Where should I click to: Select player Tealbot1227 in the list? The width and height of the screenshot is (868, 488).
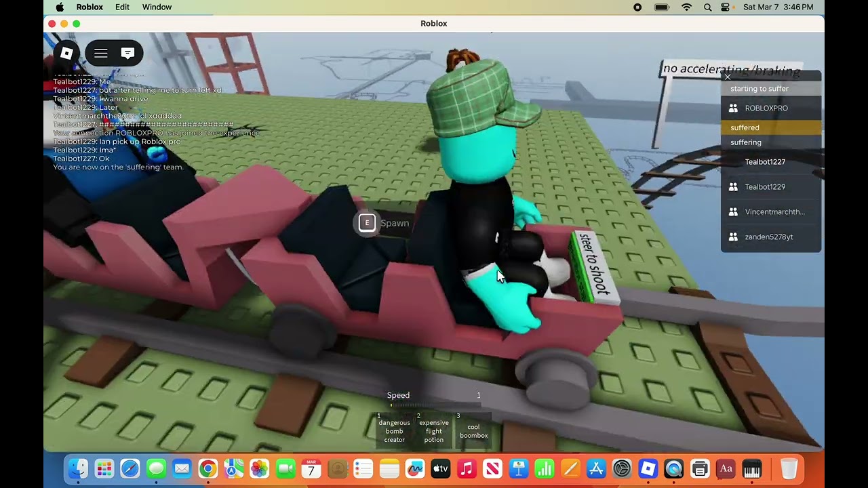pyautogui.click(x=771, y=162)
